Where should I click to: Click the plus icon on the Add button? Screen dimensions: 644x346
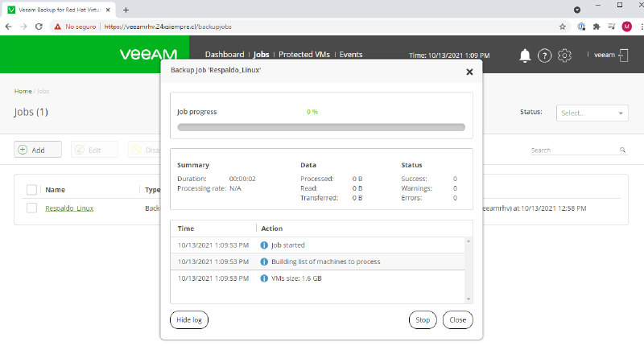click(x=23, y=150)
